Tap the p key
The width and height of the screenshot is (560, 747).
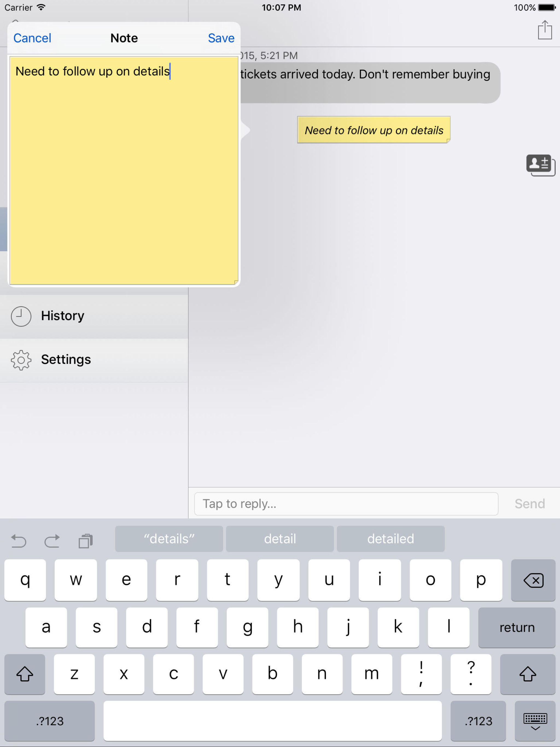481,580
